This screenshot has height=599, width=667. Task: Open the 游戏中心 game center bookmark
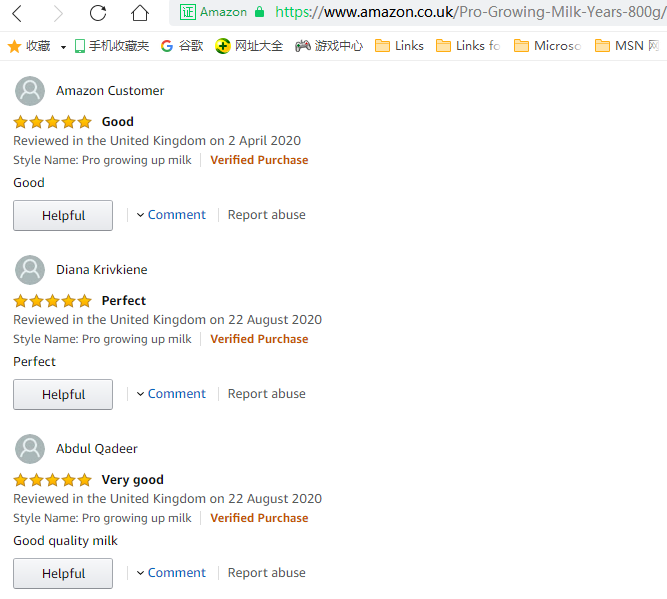329,46
